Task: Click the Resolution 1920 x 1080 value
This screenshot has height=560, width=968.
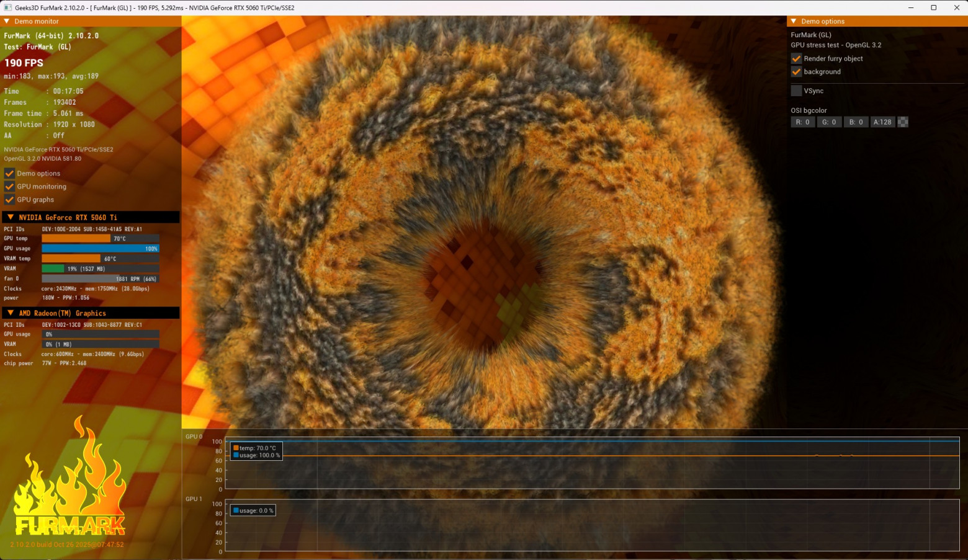Action: click(x=74, y=125)
